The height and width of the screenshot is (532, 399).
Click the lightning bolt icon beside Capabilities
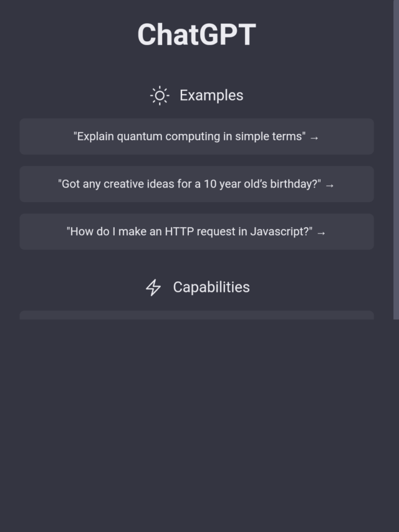(x=153, y=288)
